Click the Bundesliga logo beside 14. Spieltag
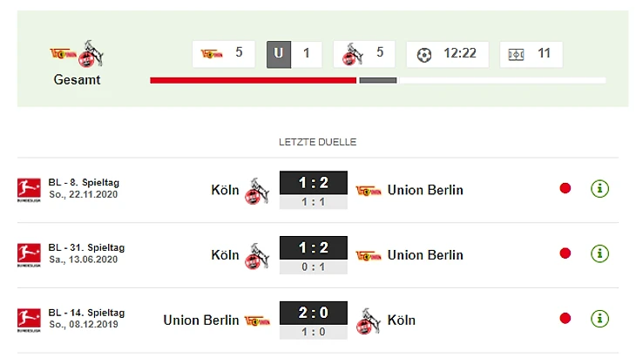Image resolution: width=636 pixels, height=364 pixels. 29,320
